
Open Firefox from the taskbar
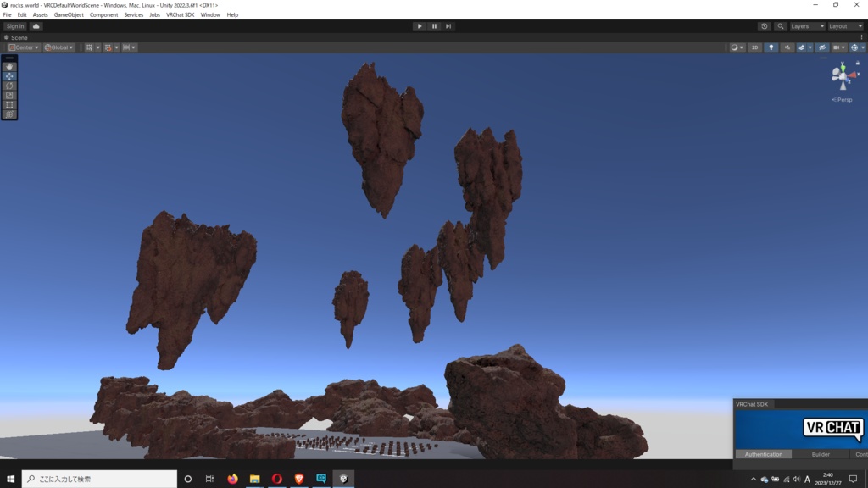tap(232, 479)
